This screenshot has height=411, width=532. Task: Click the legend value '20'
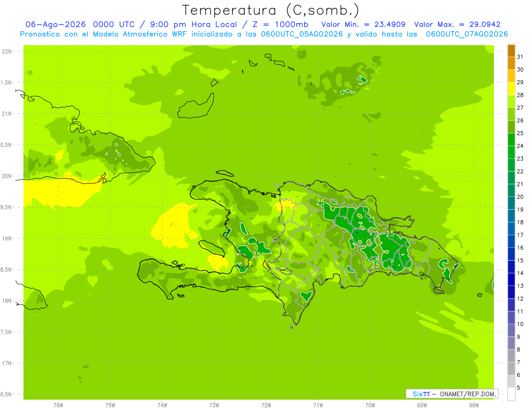click(520, 197)
